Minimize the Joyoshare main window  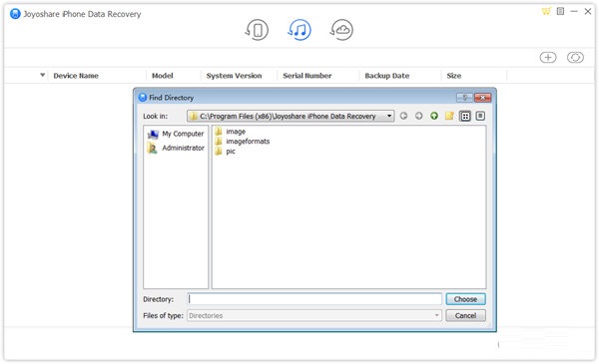coord(574,11)
